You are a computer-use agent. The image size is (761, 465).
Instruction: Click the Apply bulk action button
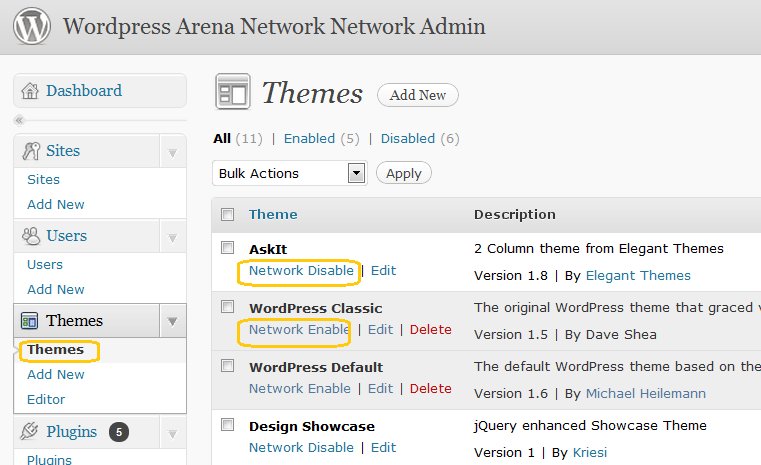click(404, 173)
